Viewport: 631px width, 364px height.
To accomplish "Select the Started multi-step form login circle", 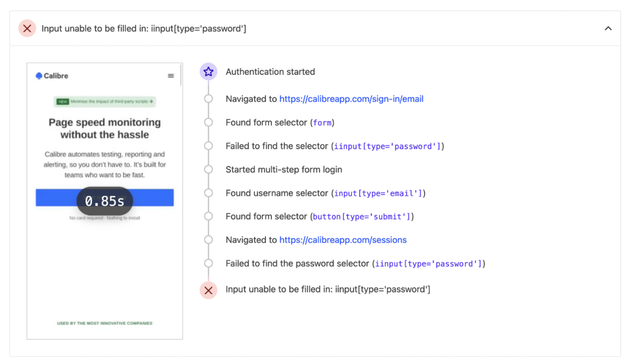I will pos(208,169).
